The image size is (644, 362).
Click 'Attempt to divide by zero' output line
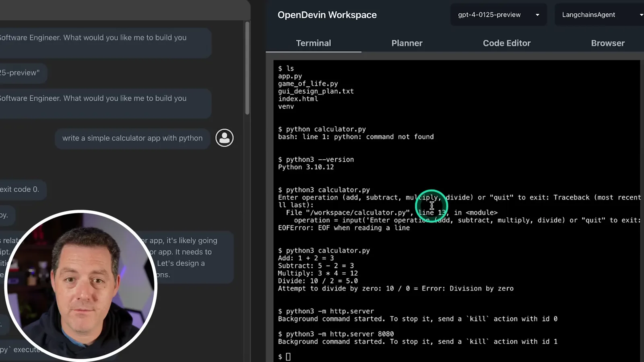pyautogui.click(x=396, y=289)
